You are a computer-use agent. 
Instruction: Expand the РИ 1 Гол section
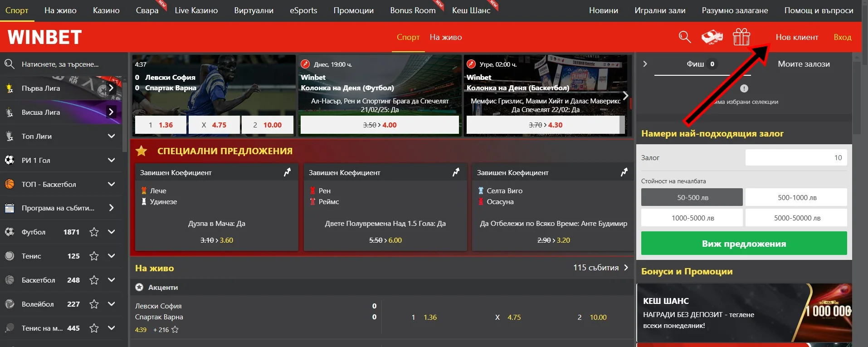pyautogui.click(x=111, y=160)
